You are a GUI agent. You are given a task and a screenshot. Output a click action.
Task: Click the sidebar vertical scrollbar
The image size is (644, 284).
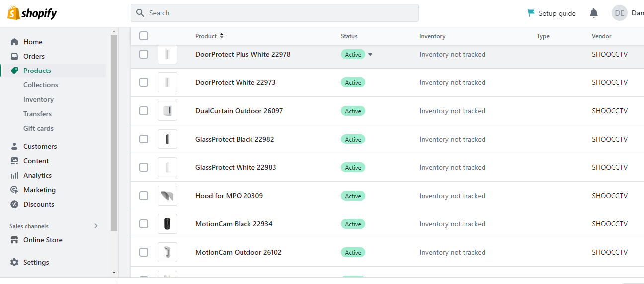coord(114,134)
